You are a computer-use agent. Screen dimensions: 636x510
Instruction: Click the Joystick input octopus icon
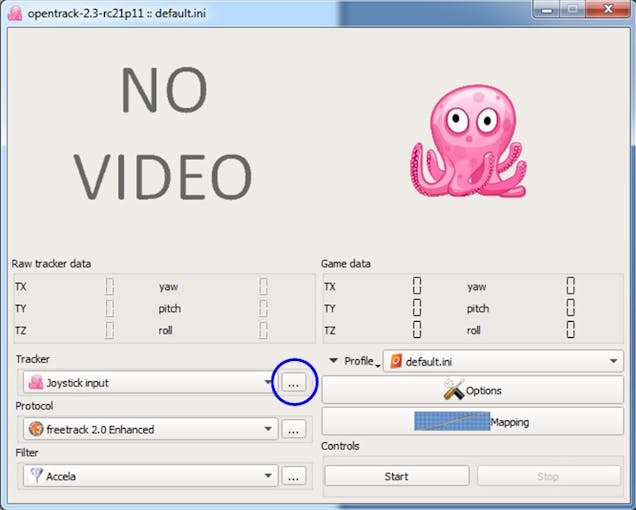point(36,383)
